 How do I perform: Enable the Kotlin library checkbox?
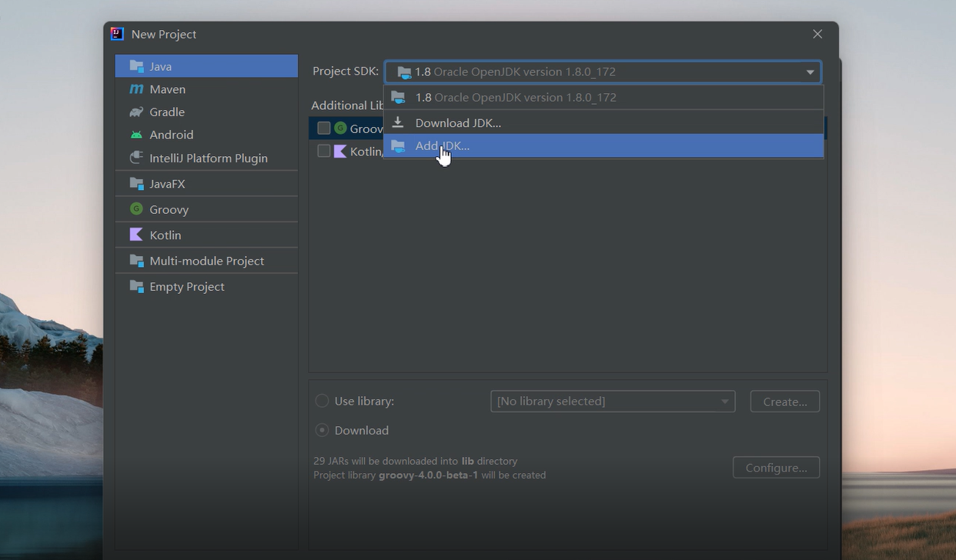tap(324, 152)
